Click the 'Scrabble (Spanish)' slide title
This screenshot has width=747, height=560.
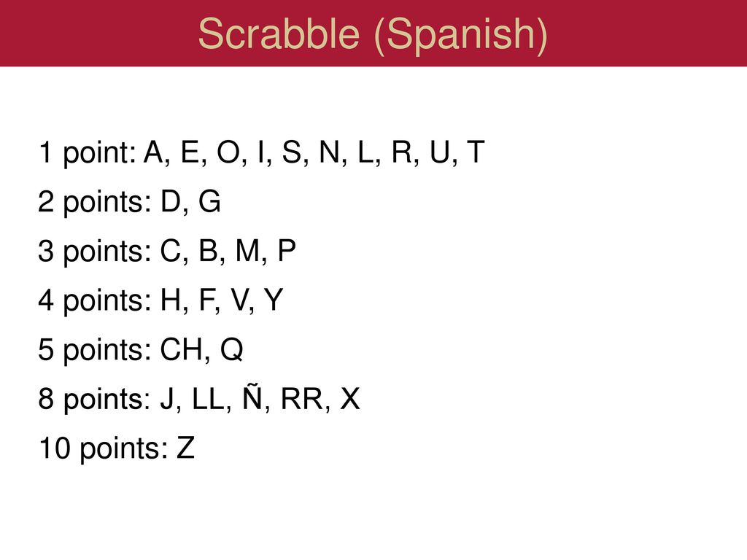pos(373,34)
